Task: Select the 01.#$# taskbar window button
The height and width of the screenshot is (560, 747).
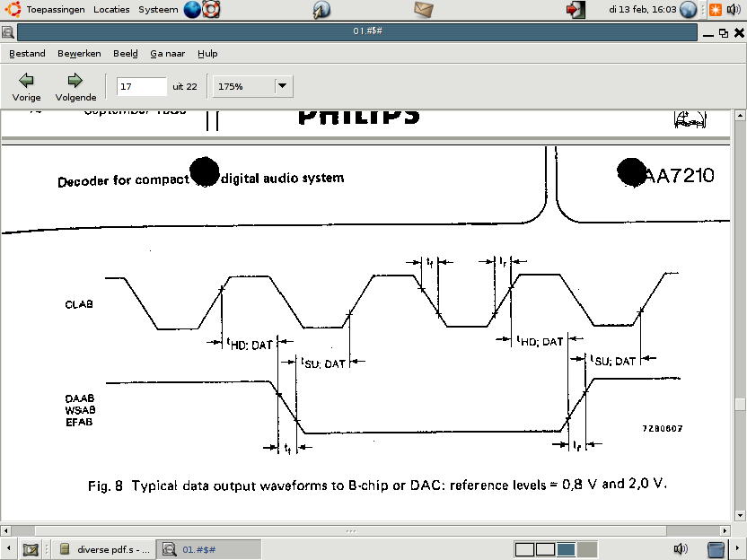Action: pos(209,549)
